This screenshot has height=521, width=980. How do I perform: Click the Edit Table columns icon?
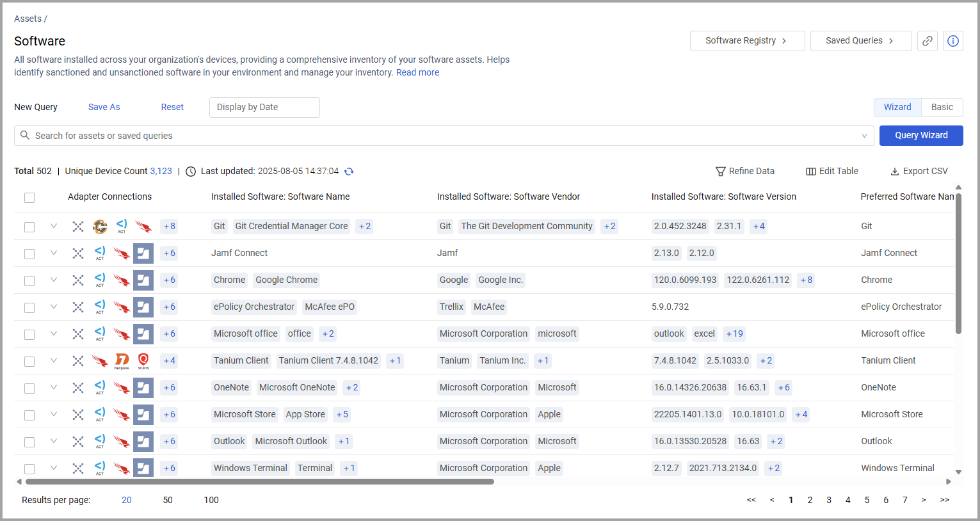click(x=811, y=172)
